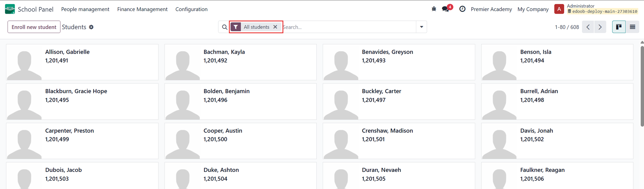The width and height of the screenshot is (644, 189).
Task: Open the My Company switcher
Action: click(533, 9)
